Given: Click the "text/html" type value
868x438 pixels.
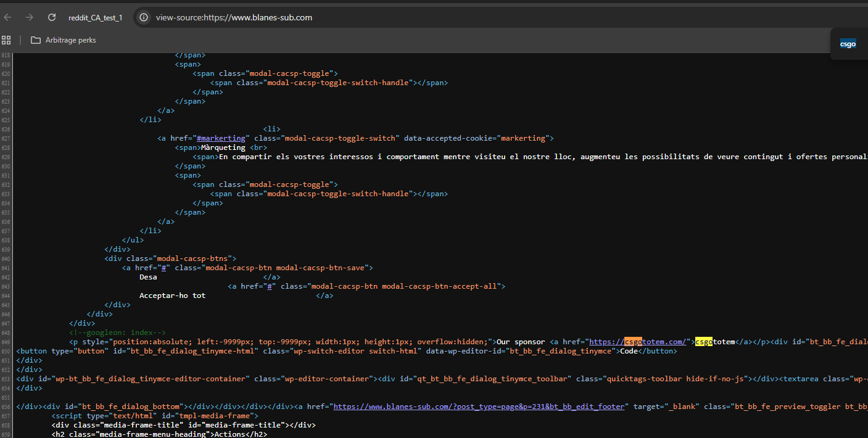Looking at the screenshot, I should click(132, 416).
